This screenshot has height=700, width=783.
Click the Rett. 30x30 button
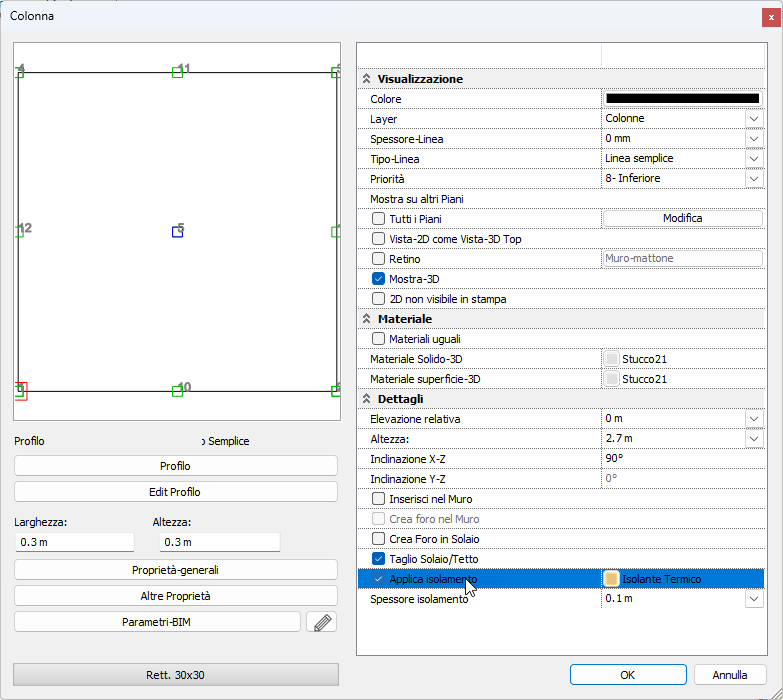click(176, 675)
